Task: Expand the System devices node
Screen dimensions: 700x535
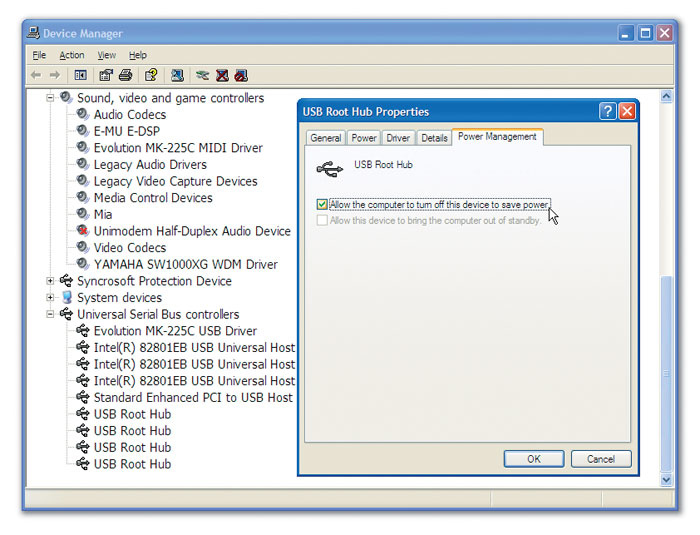Action: pyautogui.click(x=51, y=298)
